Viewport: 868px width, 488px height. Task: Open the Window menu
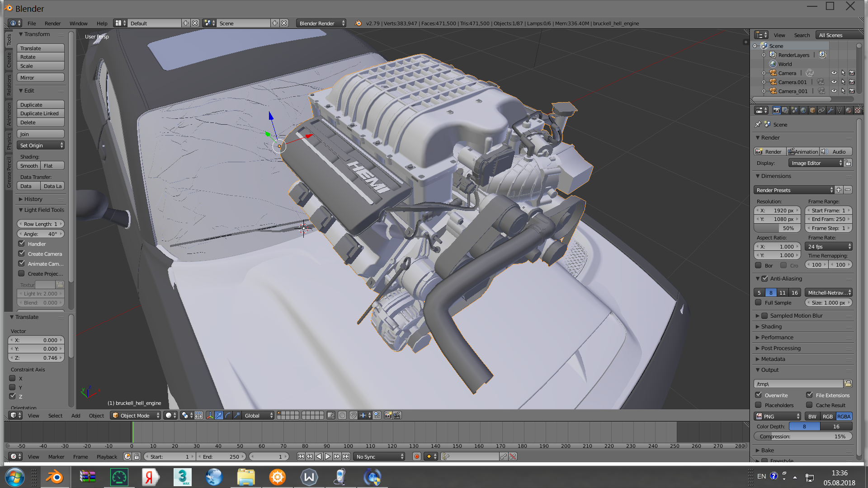[78, 23]
